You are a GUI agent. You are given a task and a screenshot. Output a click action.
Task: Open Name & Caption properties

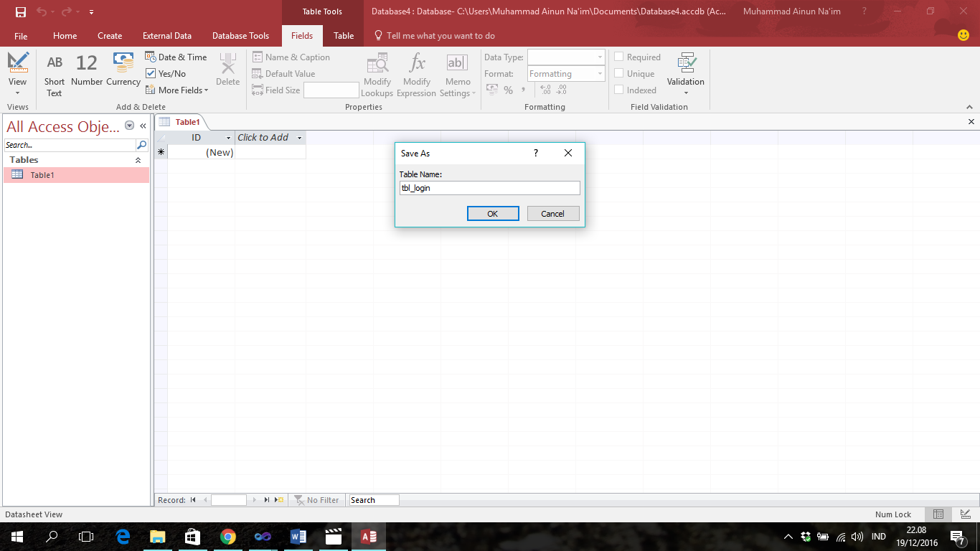pyautogui.click(x=291, y=57)
